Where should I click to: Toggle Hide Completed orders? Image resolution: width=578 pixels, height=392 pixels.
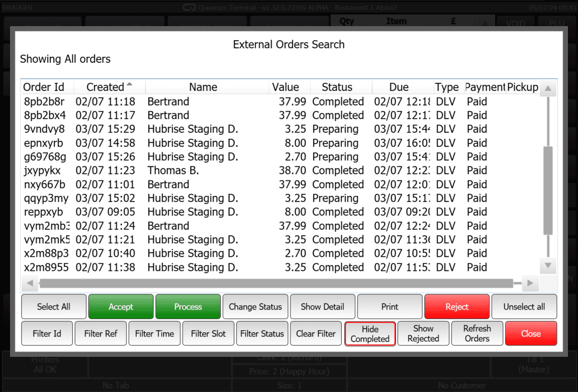tap(369, 333)
